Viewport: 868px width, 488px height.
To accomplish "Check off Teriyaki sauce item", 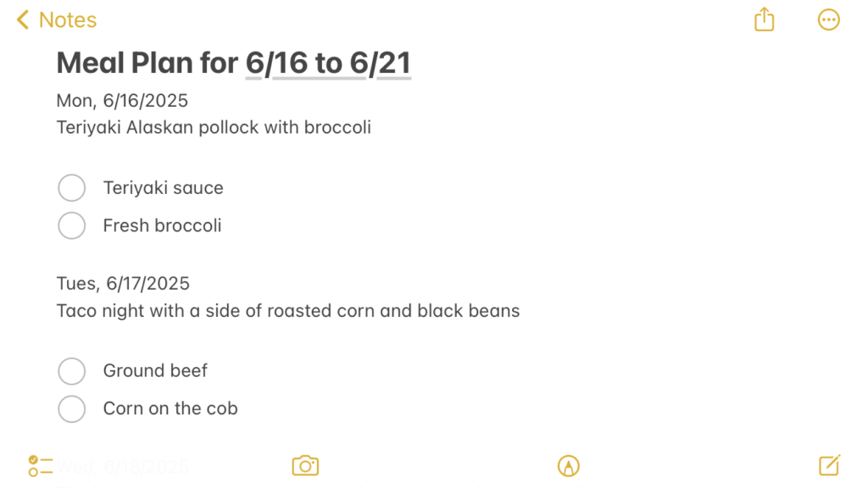I will point(72,188).
